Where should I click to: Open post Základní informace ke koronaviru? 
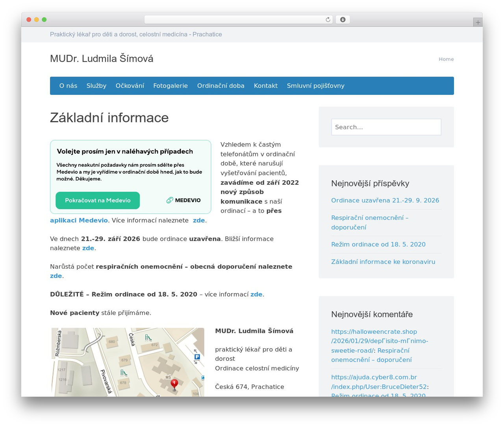tap(383, 262)
